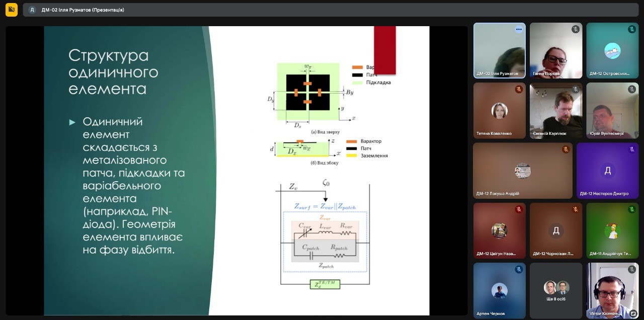The width and height of the screenshot is (644, 320).
Task: Click the name label "ДМ-02 Ілля Рузматов" on the tile
Action: tap(498, 73)
